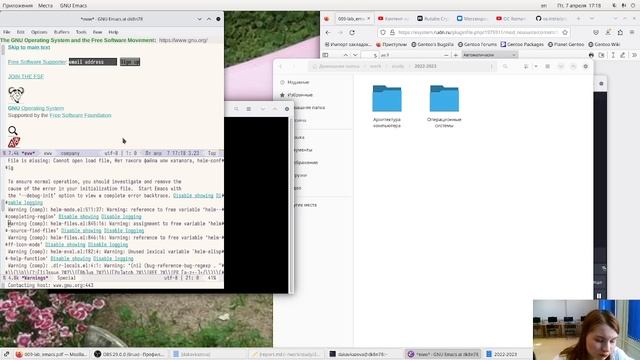
Task: Open the Firefox hamburger application menu
Action: click(632, 32)
